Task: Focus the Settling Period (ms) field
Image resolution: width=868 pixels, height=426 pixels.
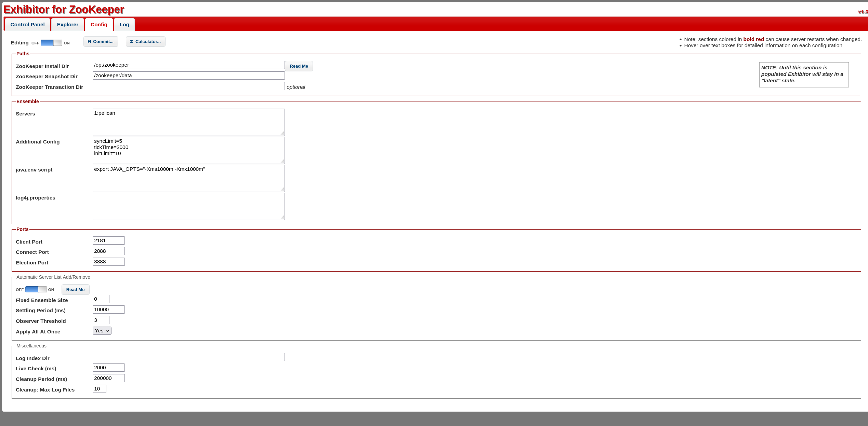Action: pyautogui.click(x=109, y=310)
